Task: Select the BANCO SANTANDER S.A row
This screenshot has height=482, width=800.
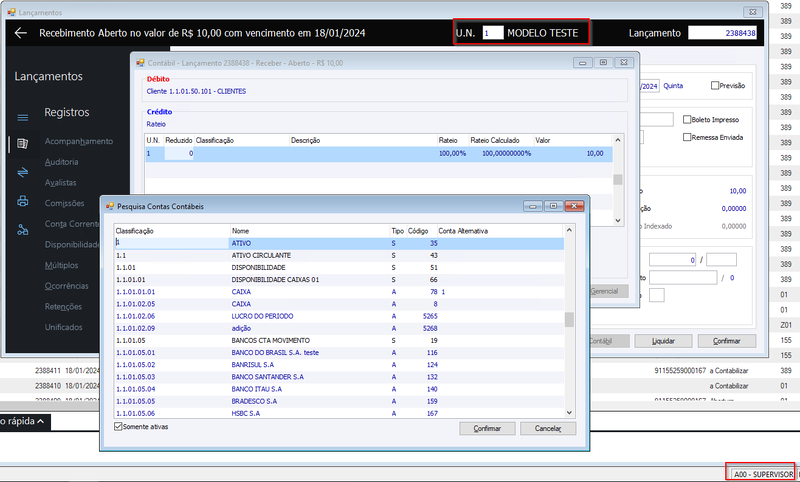Action: tap(339, 377)
